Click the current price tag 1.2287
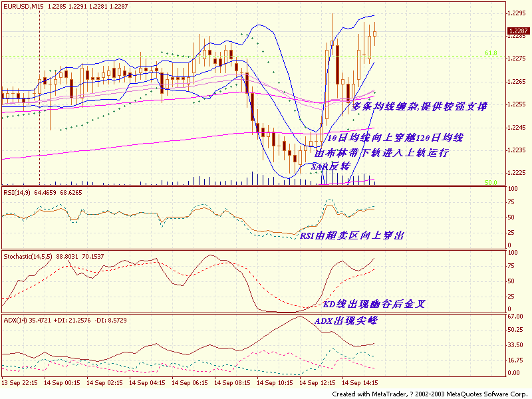The height and width of the screenshot is (399, 532). tap(518, 31)
